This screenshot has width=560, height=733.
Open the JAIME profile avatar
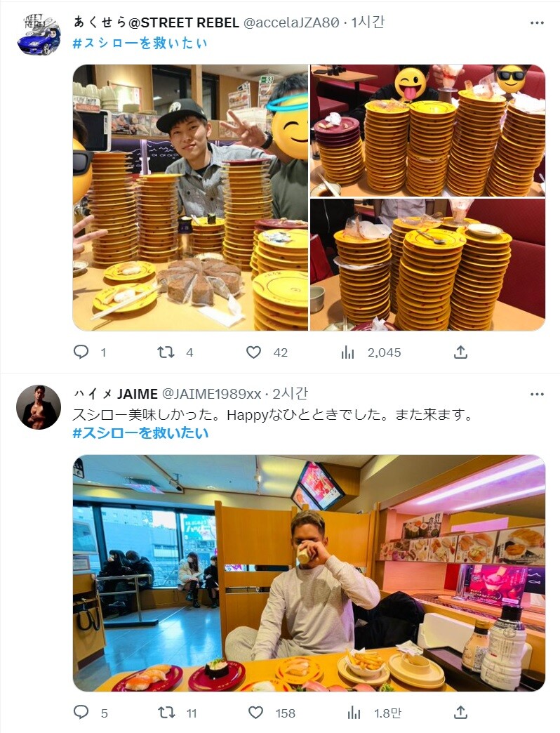click(x=39, y=407)
